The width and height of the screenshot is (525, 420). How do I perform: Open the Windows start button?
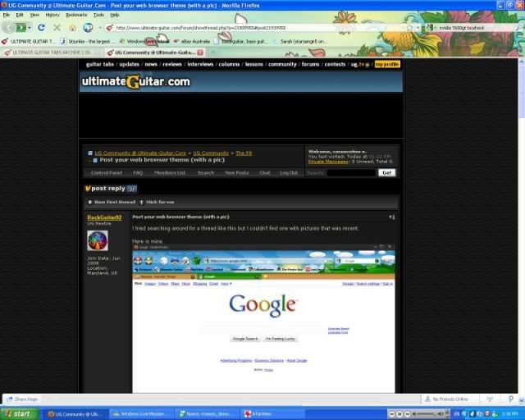[x=20, y=414]
